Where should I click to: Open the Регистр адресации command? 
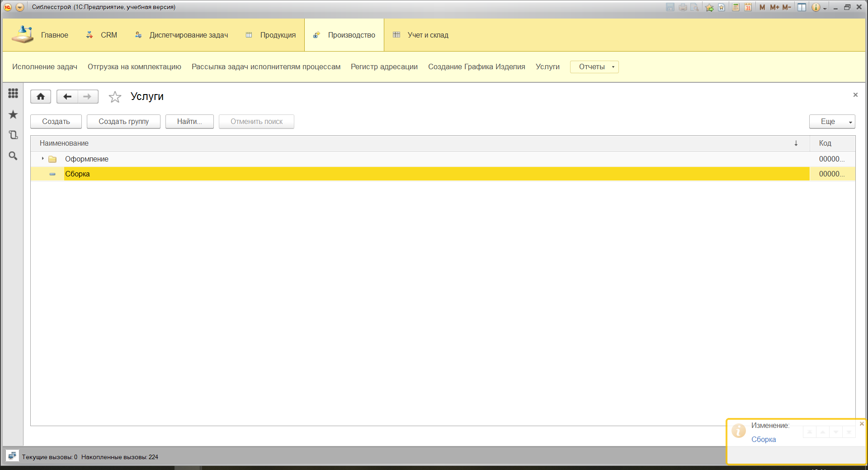pos(384,67)
